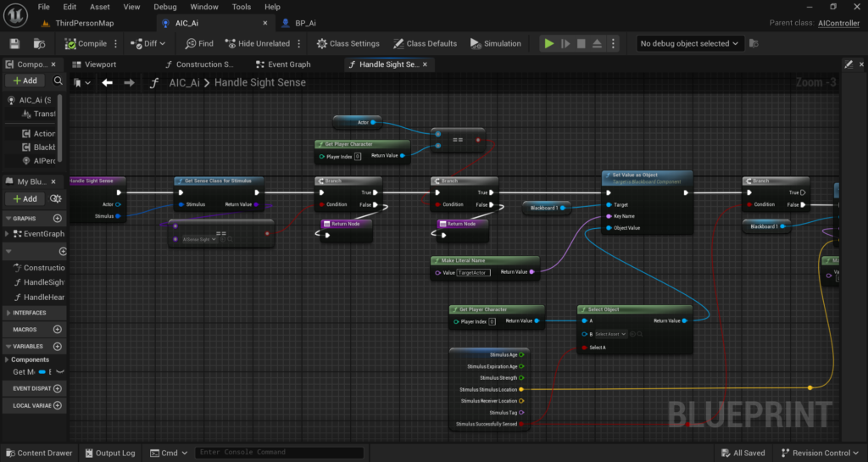Screen dimensions: 868x462
Task: Click Add button in My Blueprint panel
Action: [25, 198]
